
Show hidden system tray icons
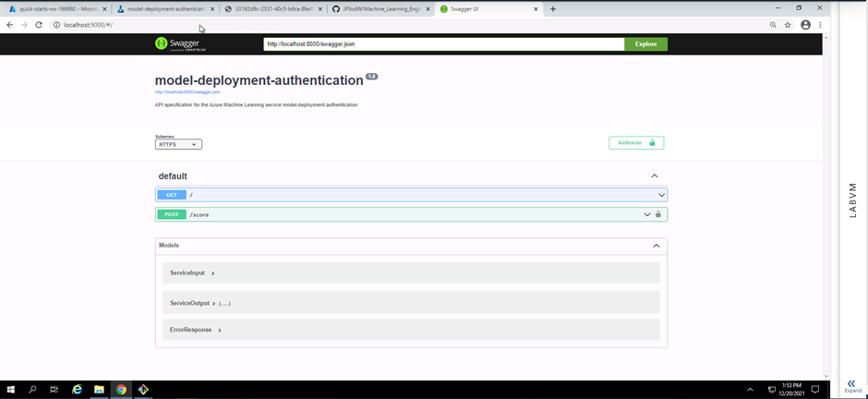coord(750,390)
